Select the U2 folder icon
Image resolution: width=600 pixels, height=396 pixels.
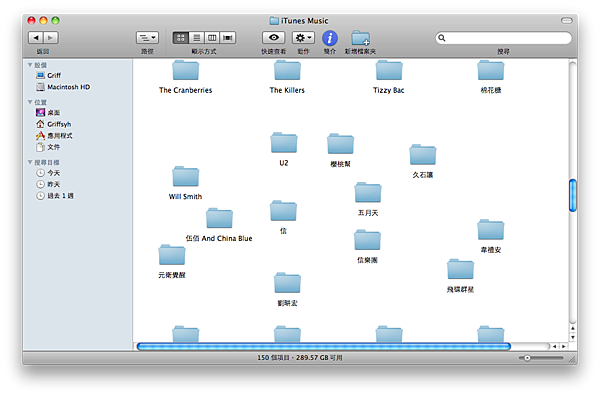[x=284, y=143]
